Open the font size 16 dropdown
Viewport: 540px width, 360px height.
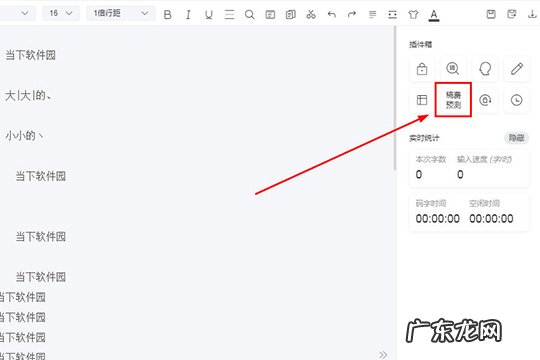tap(61, 13)
